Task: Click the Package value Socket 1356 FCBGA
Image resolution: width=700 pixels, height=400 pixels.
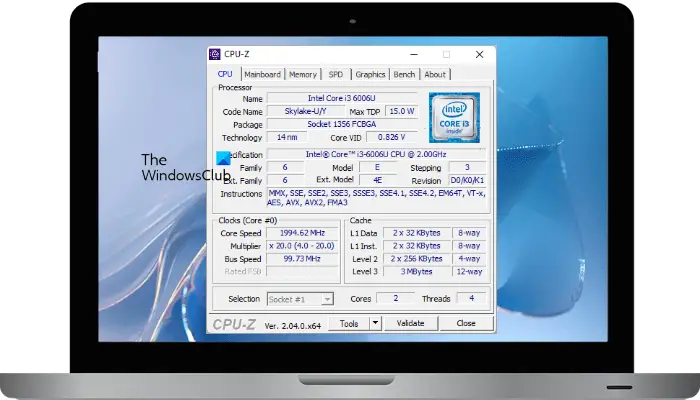Action: tap(342, 124)
